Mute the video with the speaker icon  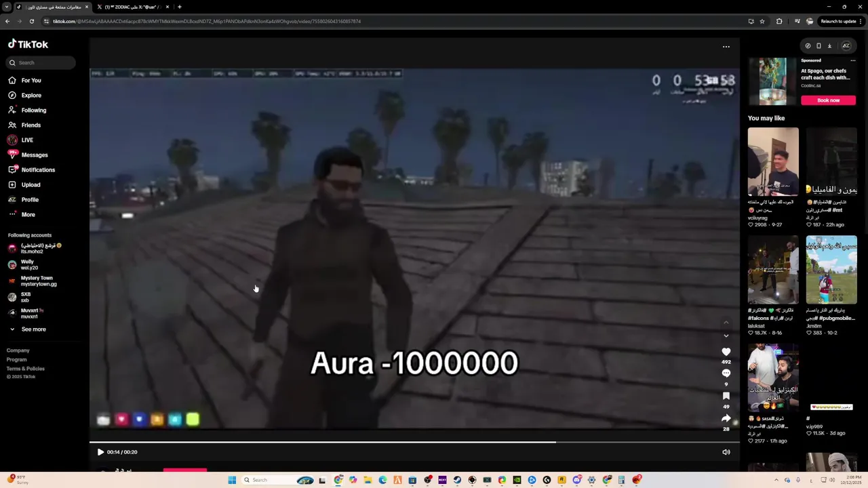726,452
